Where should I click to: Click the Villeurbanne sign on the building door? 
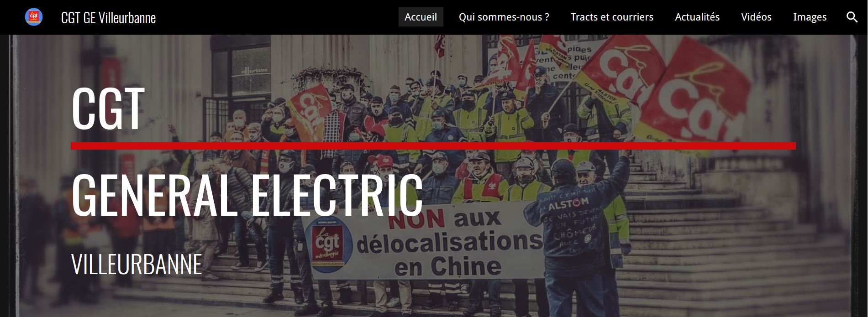[255, 70]
